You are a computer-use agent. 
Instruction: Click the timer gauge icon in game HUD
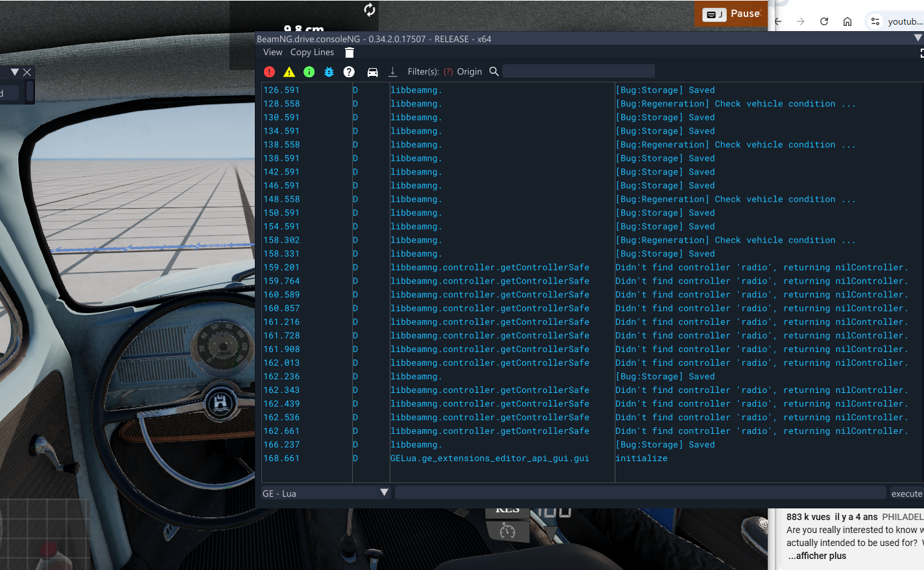click(508, 532)
